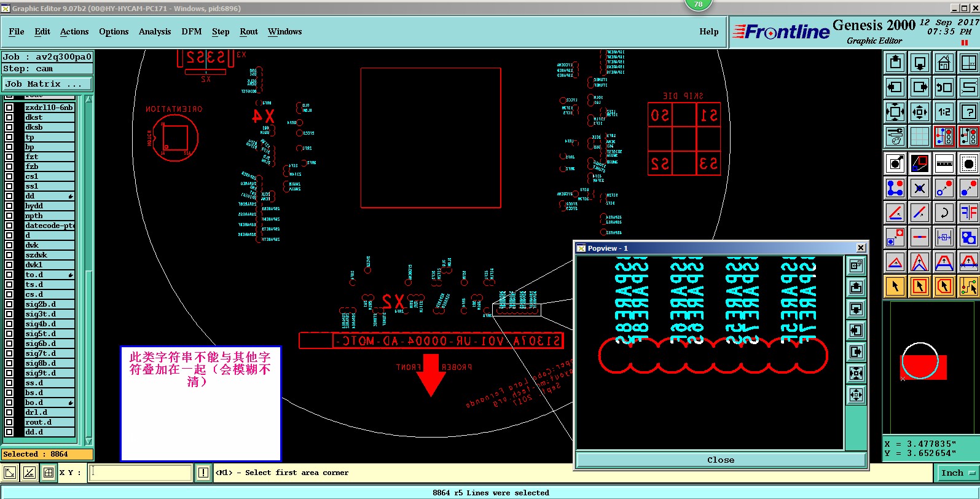Click the Job Matrix button

(47, 84)
